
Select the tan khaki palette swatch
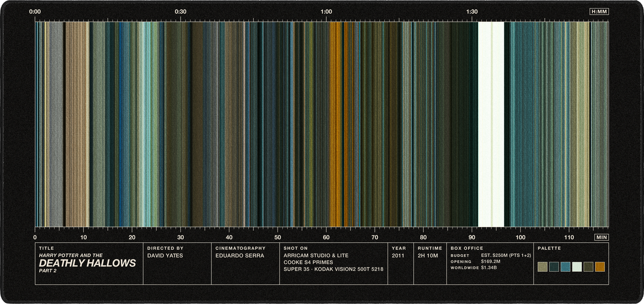coord(543,267)
